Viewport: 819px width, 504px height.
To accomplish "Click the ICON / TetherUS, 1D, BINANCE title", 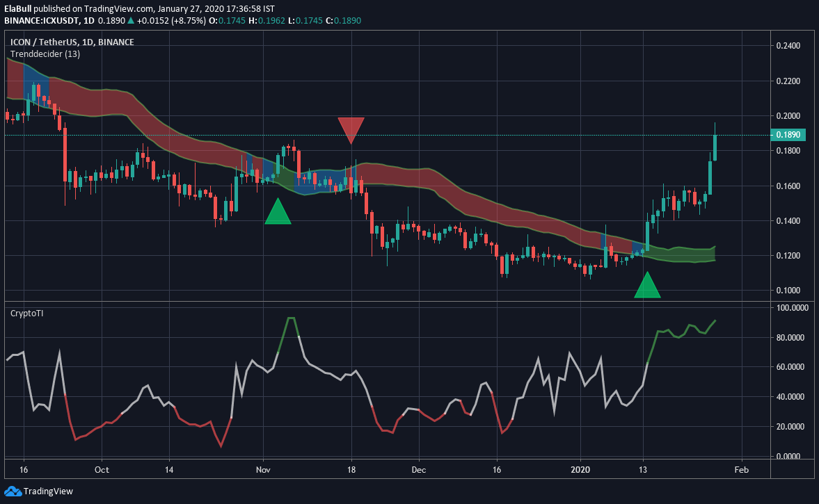I will point(72,42).
